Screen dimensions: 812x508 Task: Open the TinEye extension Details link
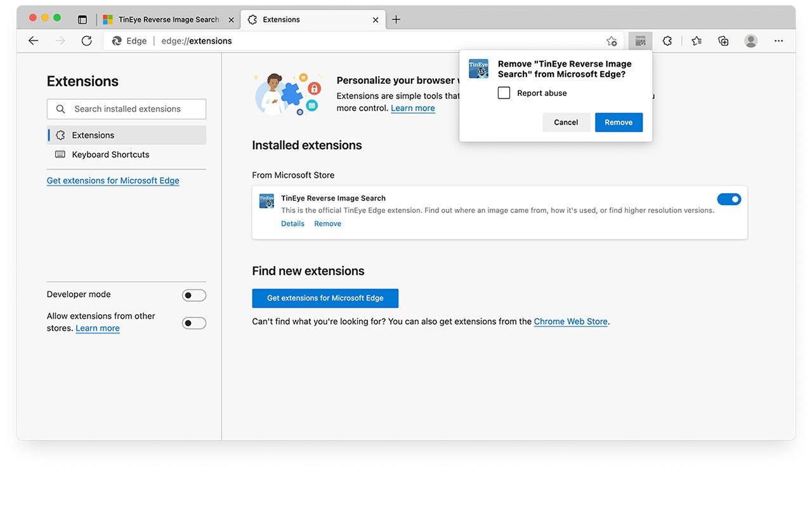click(x=292, y=224)
